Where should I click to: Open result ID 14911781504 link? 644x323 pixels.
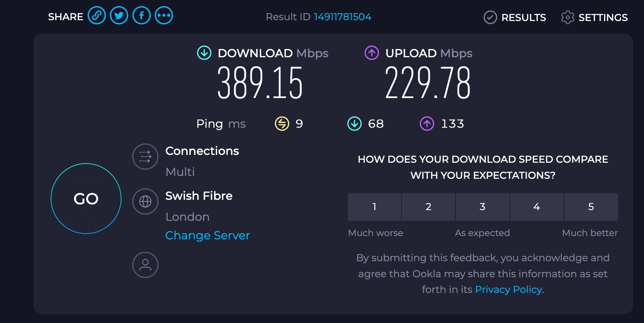click(343, 17)
